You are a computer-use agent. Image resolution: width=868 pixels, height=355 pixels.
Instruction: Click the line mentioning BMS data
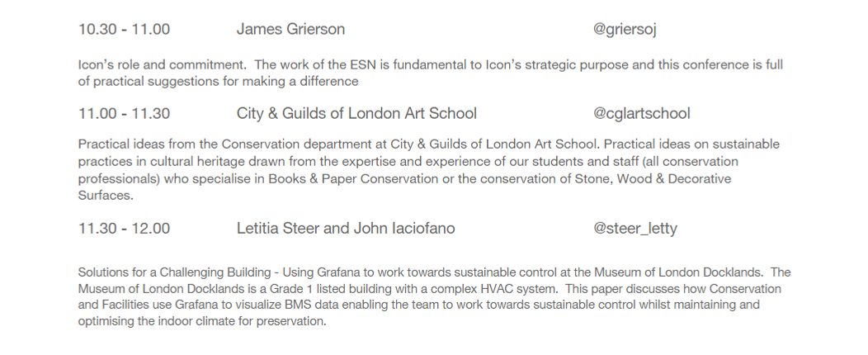(418, 305)
